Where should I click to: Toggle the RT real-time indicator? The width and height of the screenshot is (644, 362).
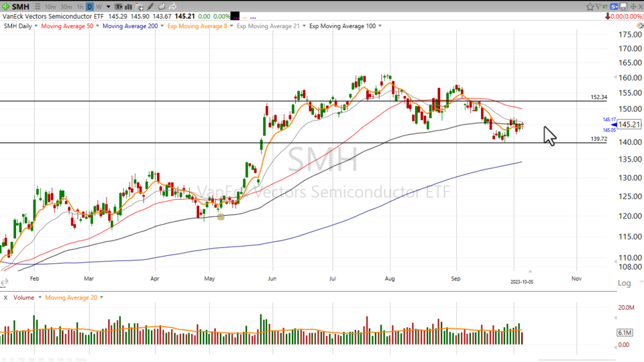605,7
